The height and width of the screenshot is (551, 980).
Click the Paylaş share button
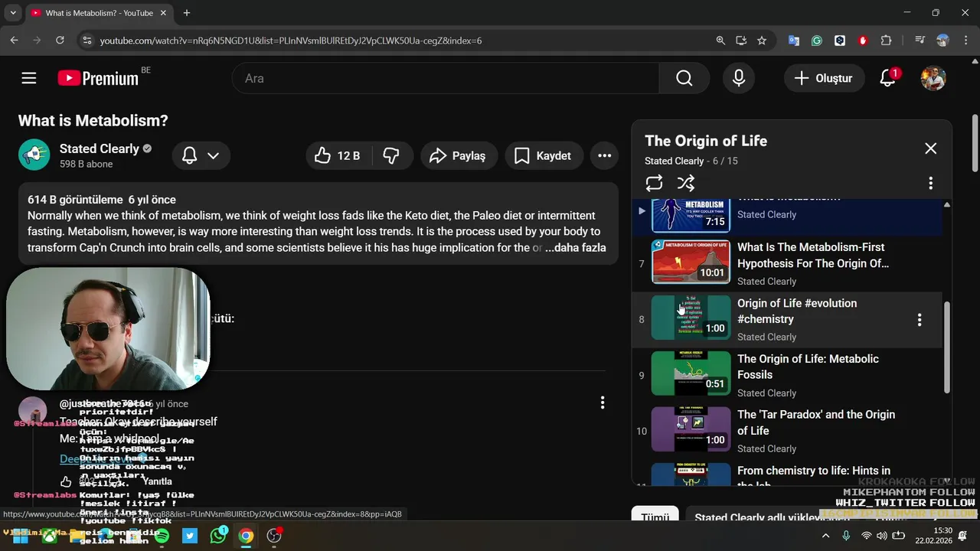pos(458,155)
